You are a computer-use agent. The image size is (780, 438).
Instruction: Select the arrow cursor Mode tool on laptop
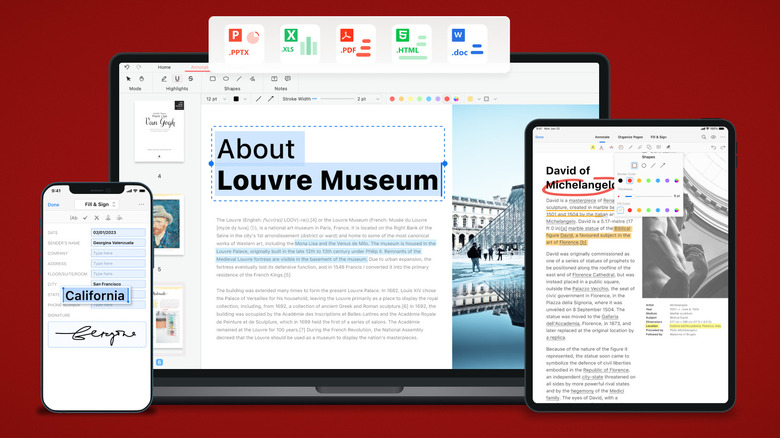pyautogui.click(x=128, y=79)
